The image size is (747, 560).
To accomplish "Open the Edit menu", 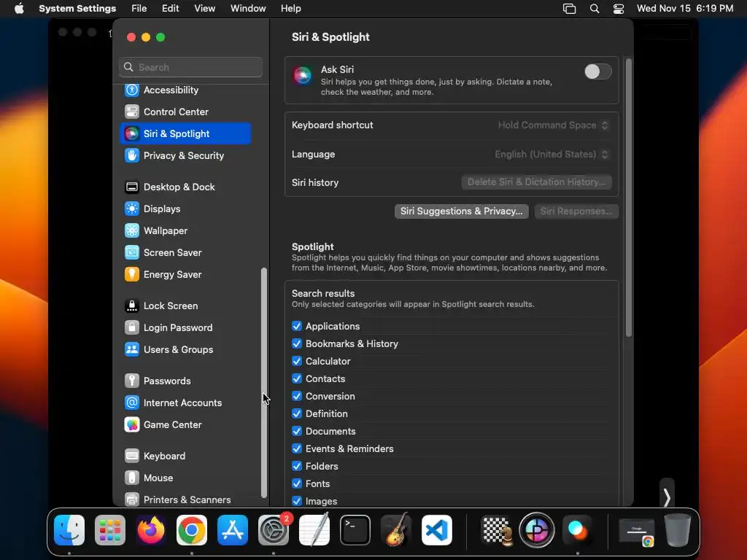I will pos(170,9).
